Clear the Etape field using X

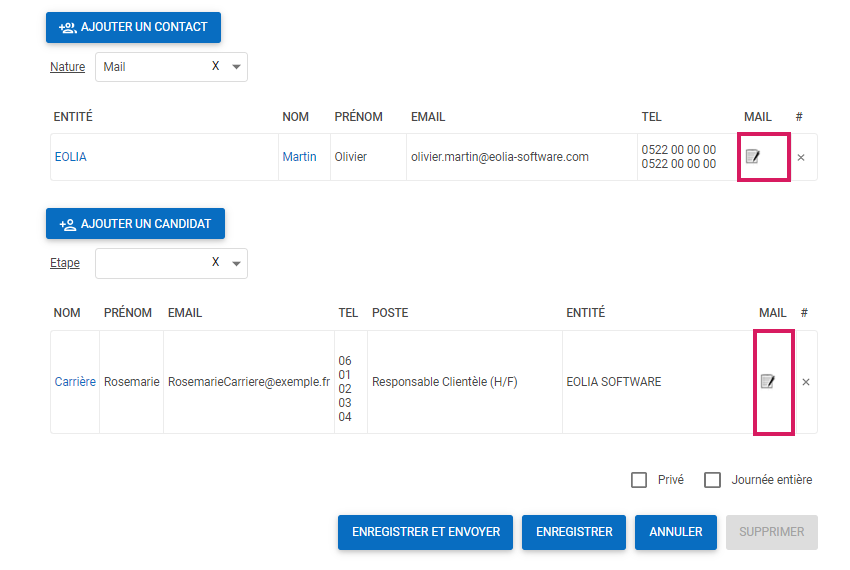click(x=216, y=263)
